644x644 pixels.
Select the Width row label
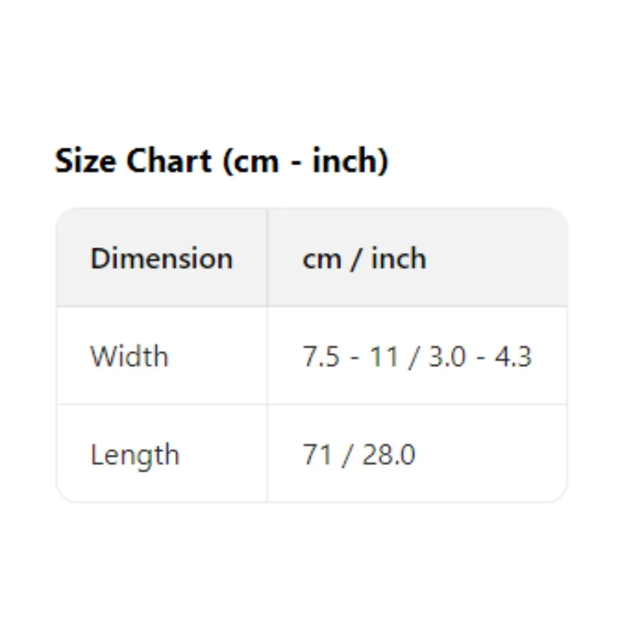click(129, 357)
